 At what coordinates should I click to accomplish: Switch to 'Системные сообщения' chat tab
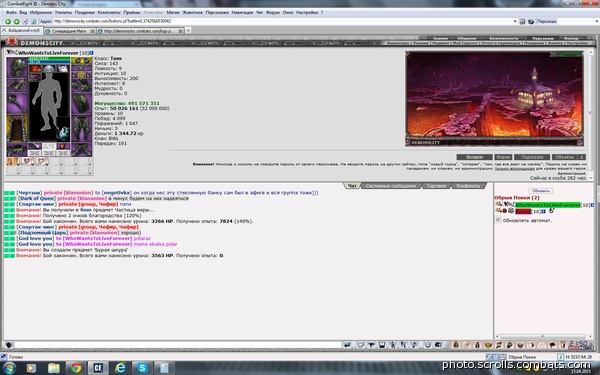point(390,186)
